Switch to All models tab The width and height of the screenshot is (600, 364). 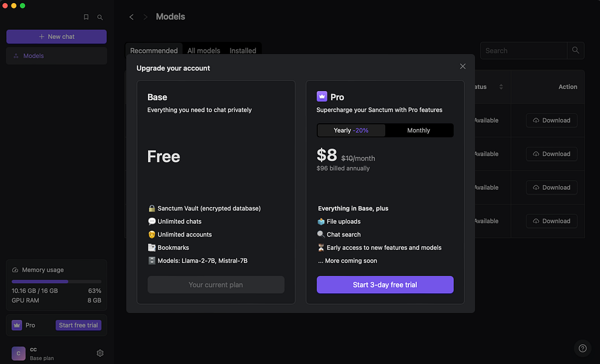click(x=204, y=50)
